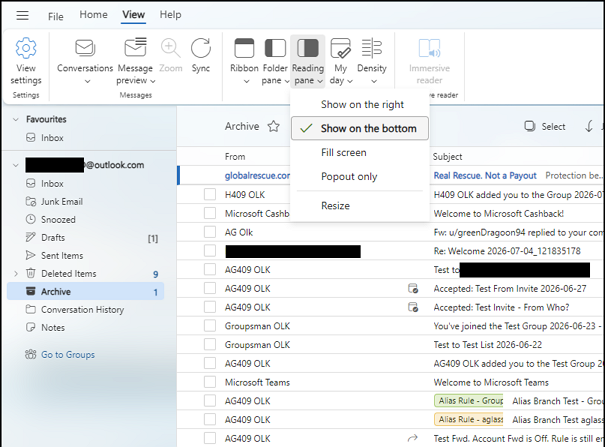Click calendar icon on Accepted: Test Invite - From Who? row
The image size is (605, 447).
pos(413,307)
